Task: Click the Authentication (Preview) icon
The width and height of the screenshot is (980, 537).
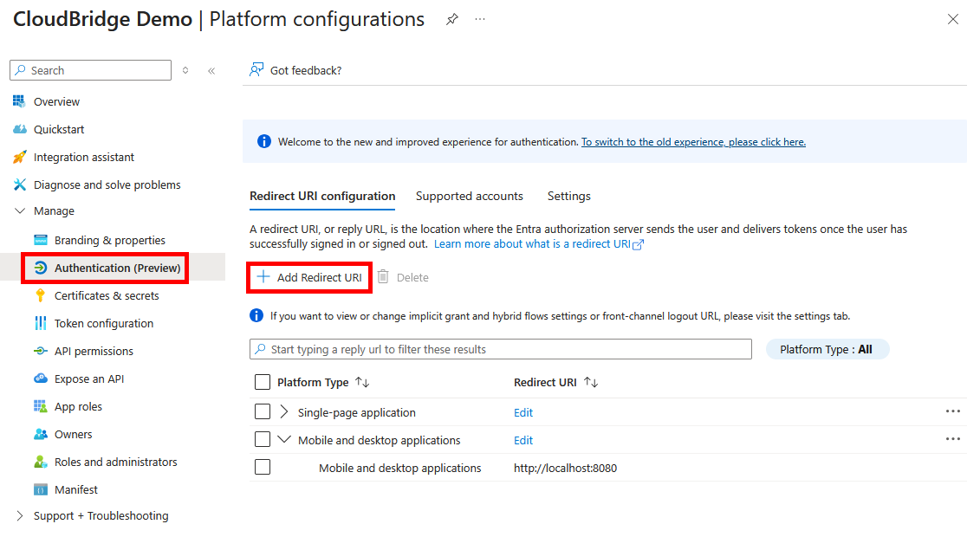Action: point(41,268)
